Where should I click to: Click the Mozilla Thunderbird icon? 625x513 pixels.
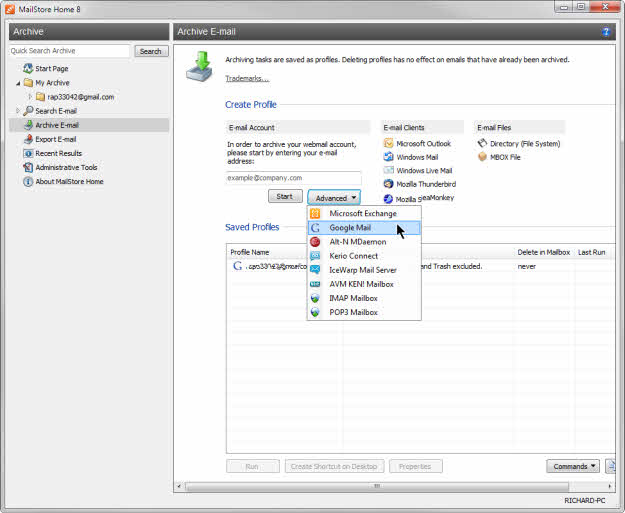[389, 184]
